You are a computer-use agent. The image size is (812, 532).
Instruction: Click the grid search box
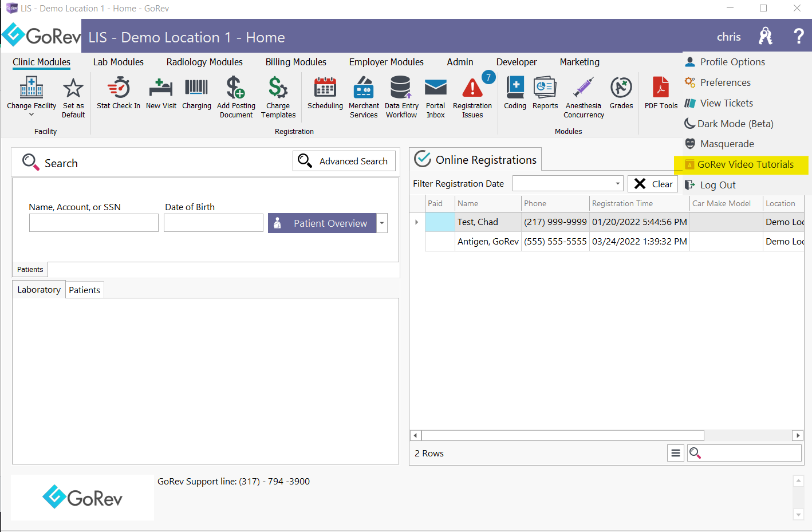point(744,453)
